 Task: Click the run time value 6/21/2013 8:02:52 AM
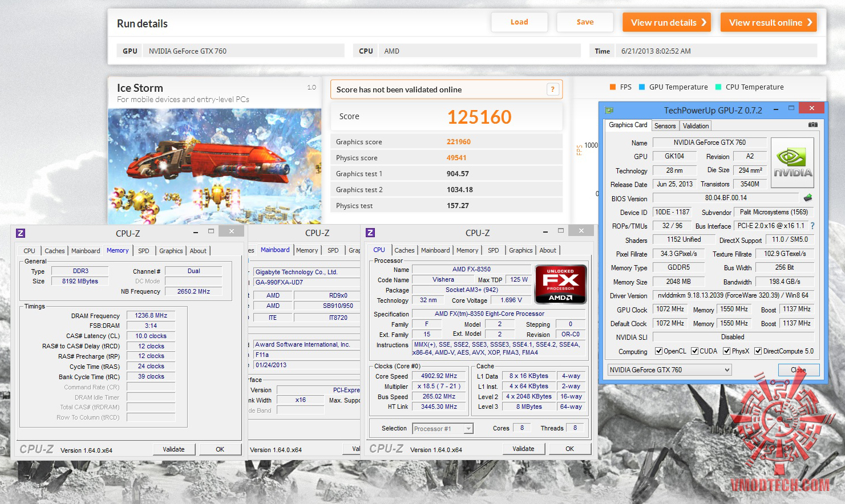[656, 51]
